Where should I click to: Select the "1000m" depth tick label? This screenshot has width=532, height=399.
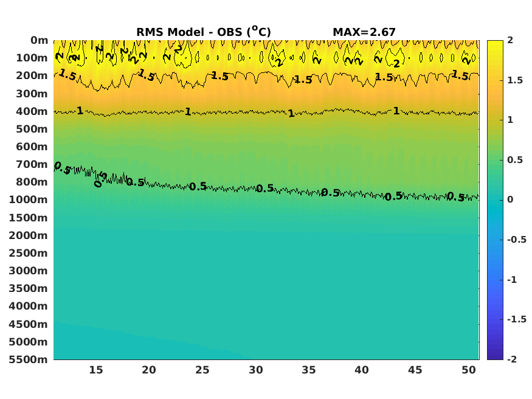pos(29,199)
